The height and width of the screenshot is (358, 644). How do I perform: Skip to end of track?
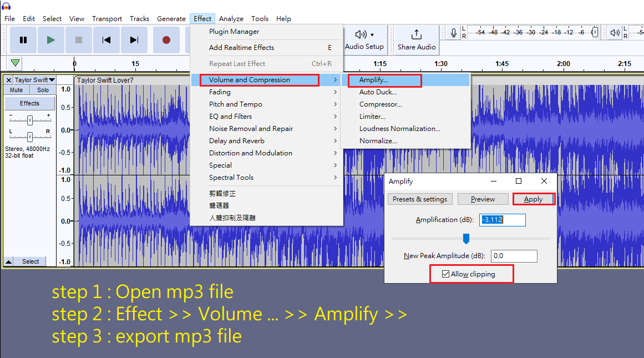(x=134, y=40)
